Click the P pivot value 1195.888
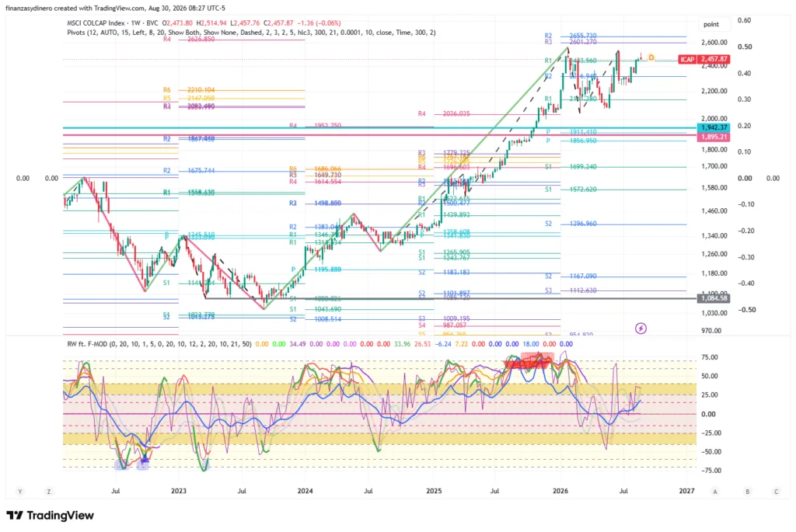796x532 pixels. [x=328, y=269]
